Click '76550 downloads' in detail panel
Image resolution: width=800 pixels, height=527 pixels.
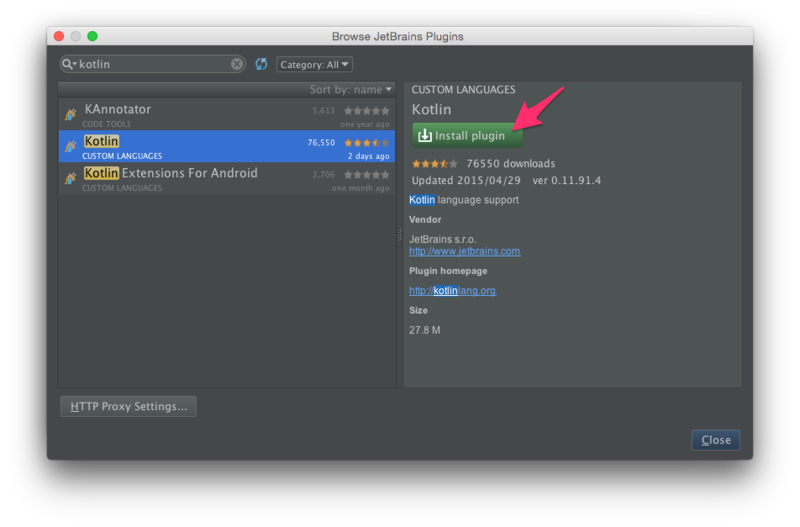(x=511, y=164)
